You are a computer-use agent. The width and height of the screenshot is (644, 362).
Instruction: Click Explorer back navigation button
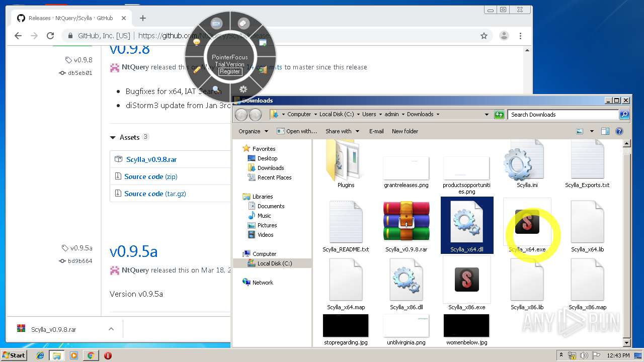click(241, 115)
